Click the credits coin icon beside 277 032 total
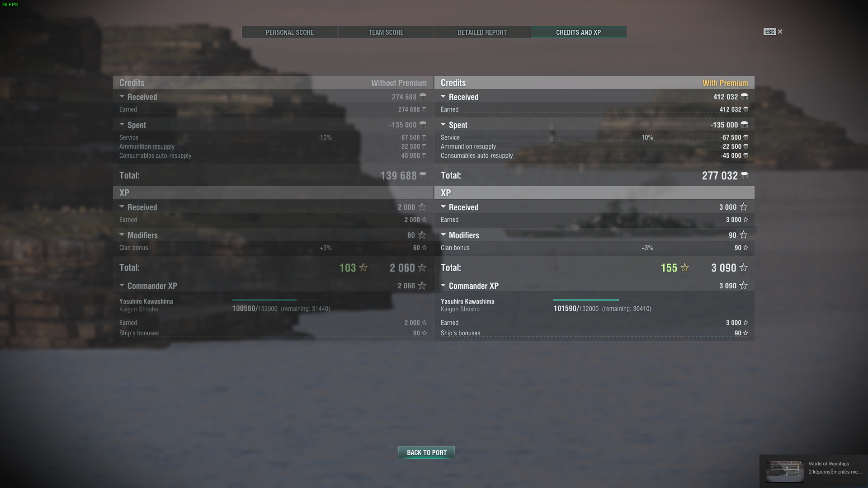 pos(744,175)
